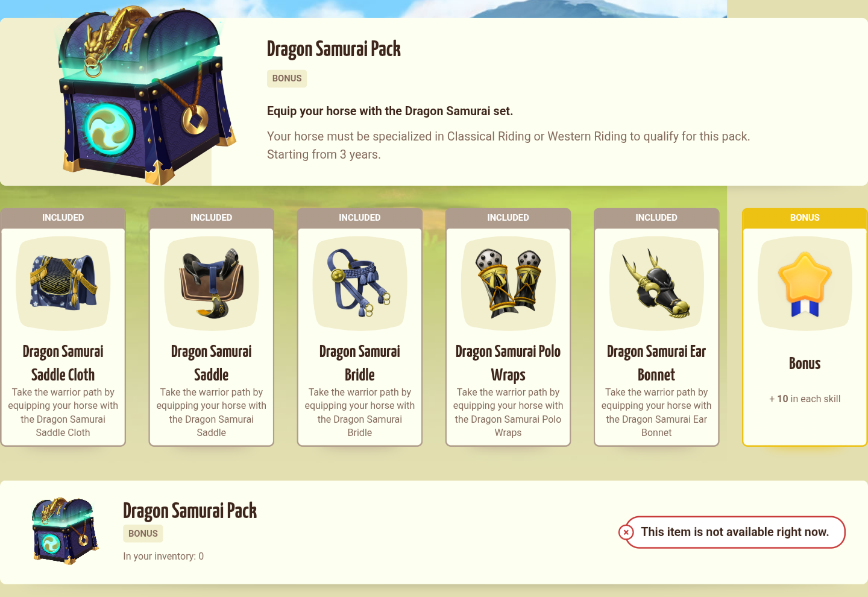Click the '+ 10 in each skill' text
This screenshot has height=597, width=868.
click(805, 399)
